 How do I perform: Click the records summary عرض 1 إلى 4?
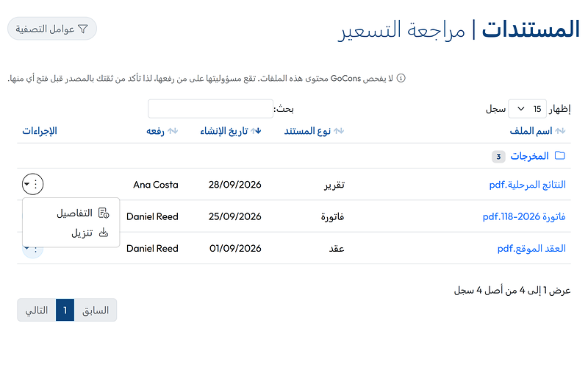(x=512, y=290)
